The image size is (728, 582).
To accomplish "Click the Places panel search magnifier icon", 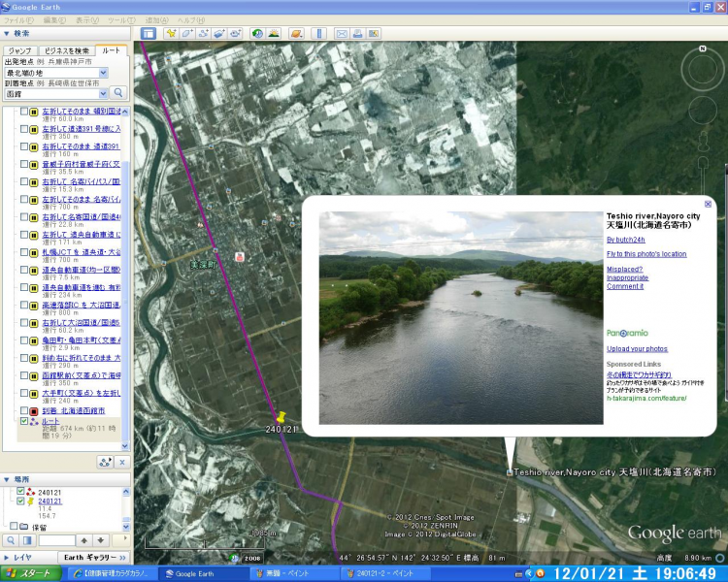I will pos(11,540).
